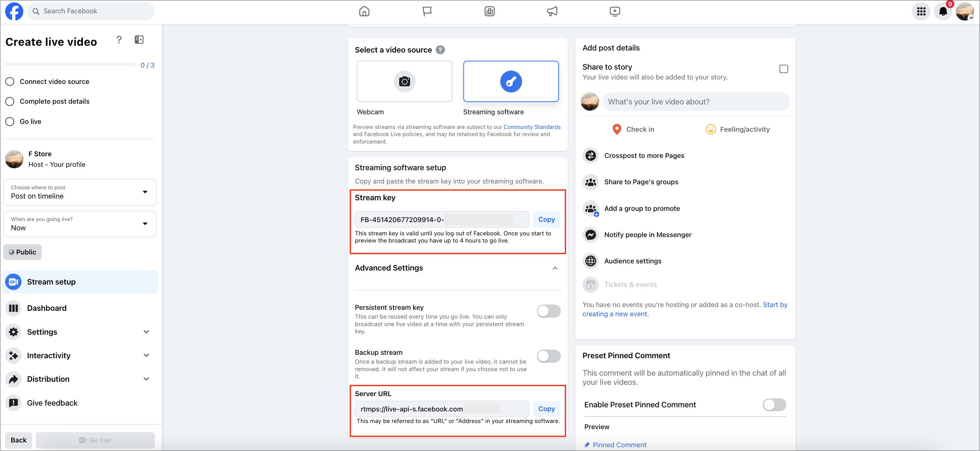The height and width of the screenshot is (451, 980).
Task: Open Choose where to post dropdown
Action: point(80,192)
